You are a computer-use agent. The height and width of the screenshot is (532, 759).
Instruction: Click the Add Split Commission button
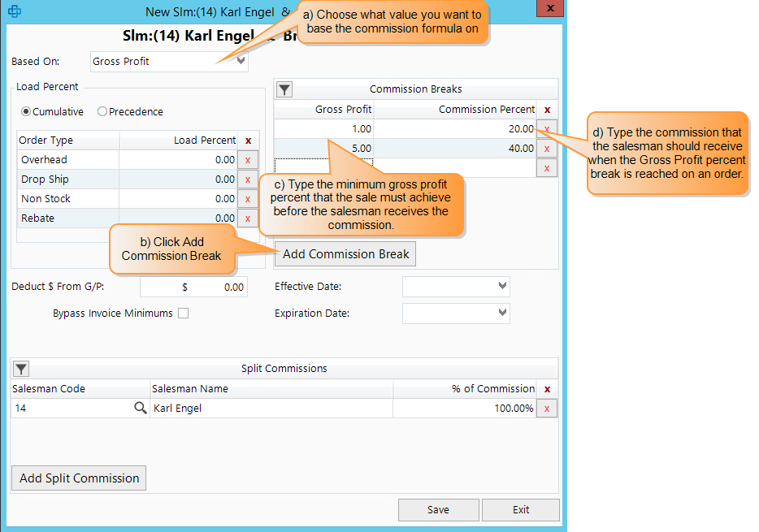(78, 478)
